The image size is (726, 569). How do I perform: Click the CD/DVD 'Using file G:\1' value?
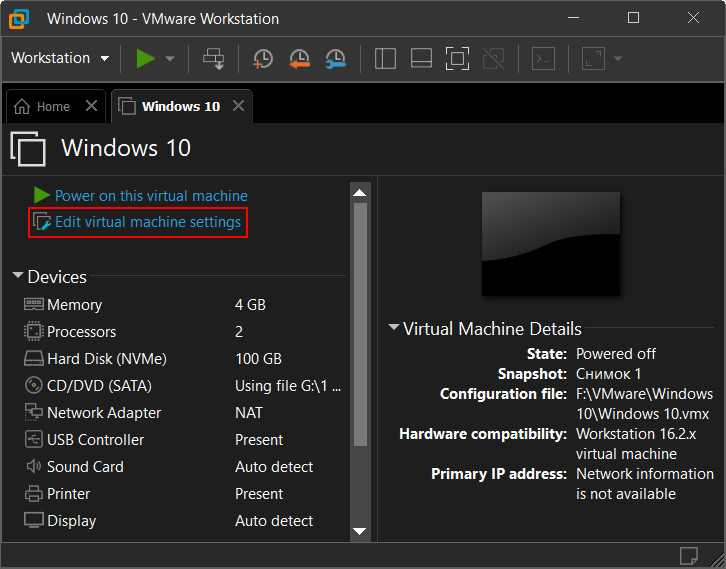point(288,386)
